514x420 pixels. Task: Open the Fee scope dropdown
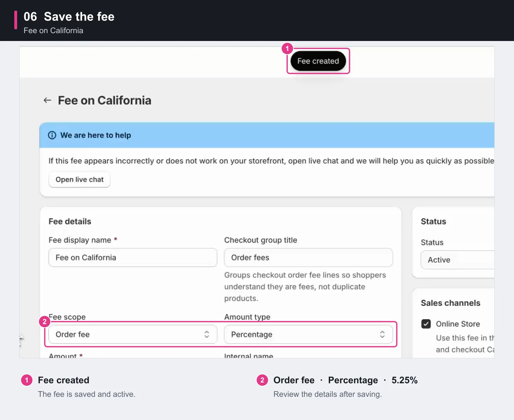[x=133, y=334]
